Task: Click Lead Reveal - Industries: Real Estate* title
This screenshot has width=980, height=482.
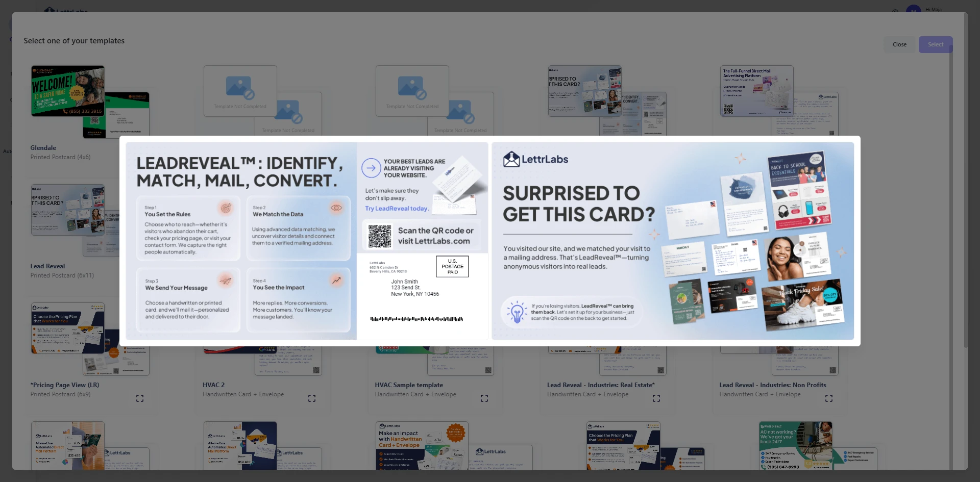Action: (x=601, y=385)
